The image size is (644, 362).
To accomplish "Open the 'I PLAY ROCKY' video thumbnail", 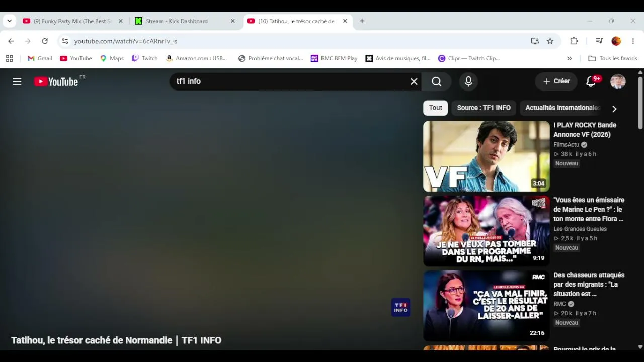I will click(487, 156).
